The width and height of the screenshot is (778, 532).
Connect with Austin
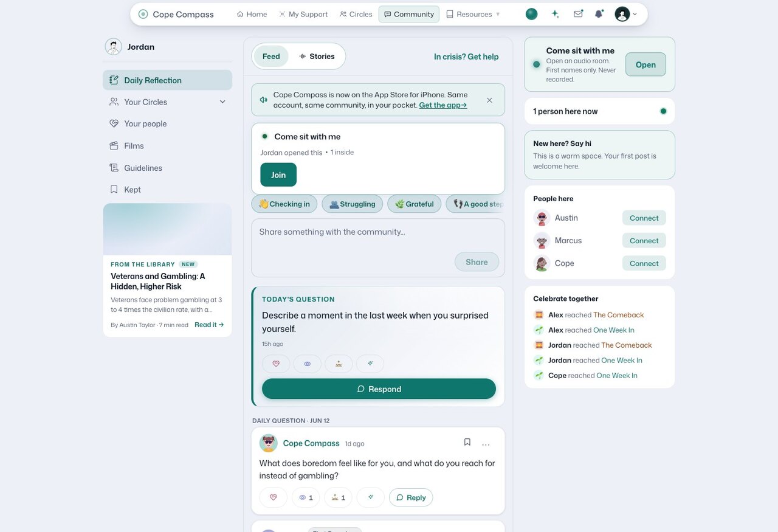(644, 218)
